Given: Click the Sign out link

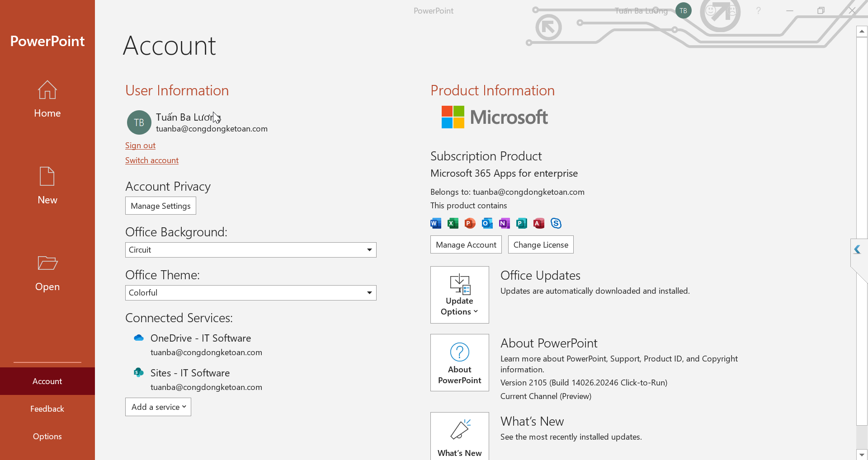Looking at the screenshot, I should [140, 146].
